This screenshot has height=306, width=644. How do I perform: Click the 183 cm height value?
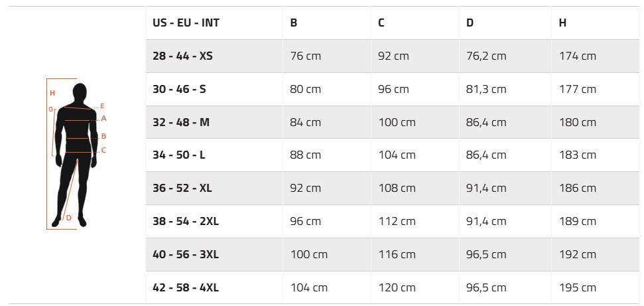coord(577,155)
